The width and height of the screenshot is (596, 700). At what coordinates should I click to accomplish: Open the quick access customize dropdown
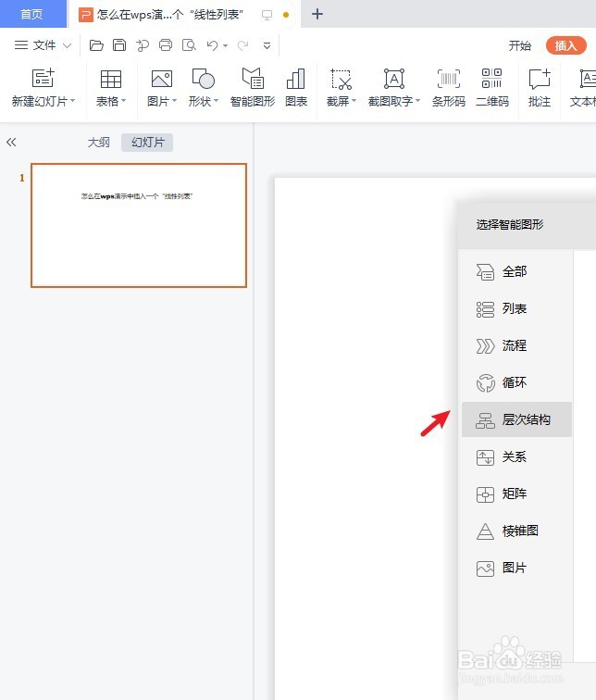267,45
